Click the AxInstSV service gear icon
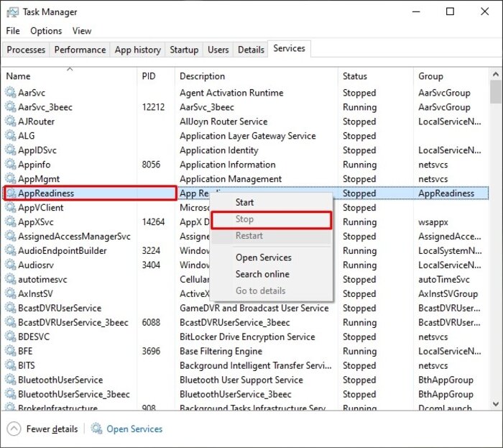This screenshot has height=448, width=503. 11,293
